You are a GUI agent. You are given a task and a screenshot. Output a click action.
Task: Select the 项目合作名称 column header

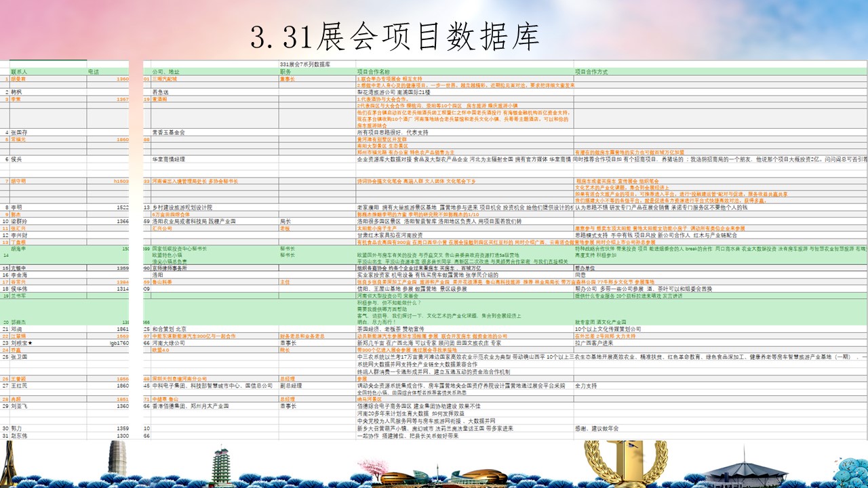374,71
